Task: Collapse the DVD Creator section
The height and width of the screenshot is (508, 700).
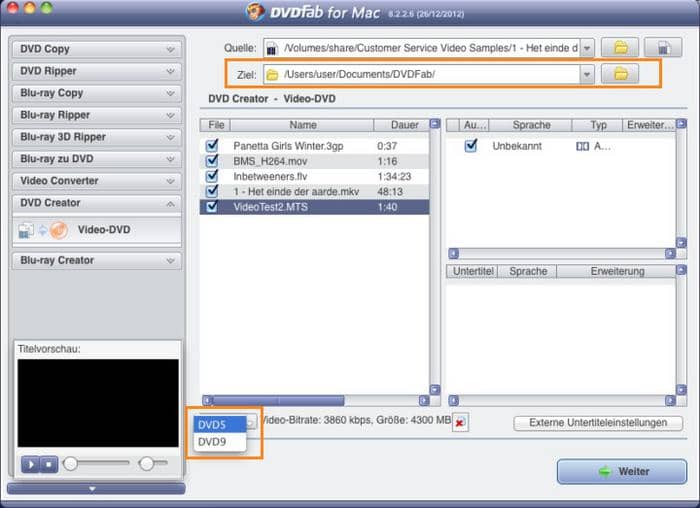Action: [x=97, y=203]
